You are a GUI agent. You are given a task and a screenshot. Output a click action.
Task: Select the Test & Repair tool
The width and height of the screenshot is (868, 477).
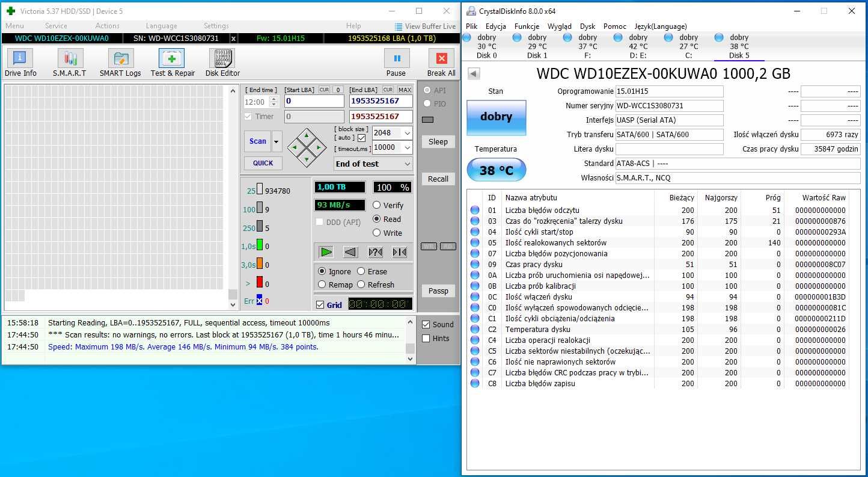(173, 63)
